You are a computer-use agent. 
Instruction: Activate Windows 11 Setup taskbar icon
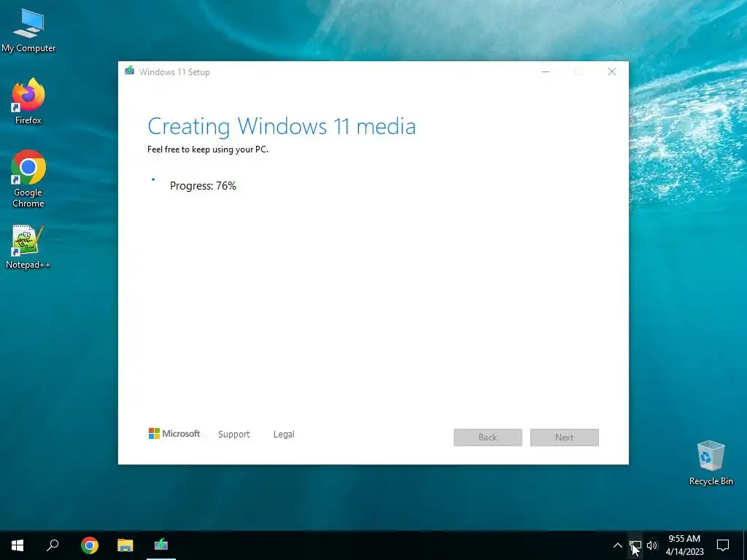point(161,545)
